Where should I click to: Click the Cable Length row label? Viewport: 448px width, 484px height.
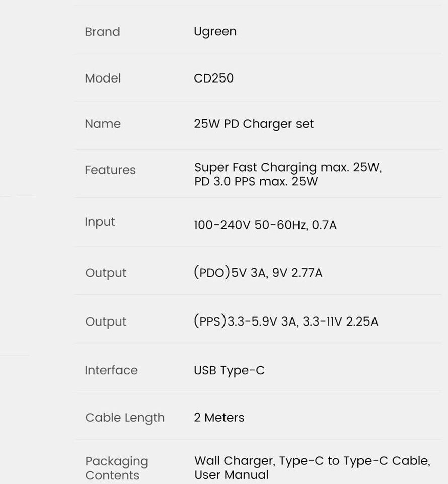point(125,418)
